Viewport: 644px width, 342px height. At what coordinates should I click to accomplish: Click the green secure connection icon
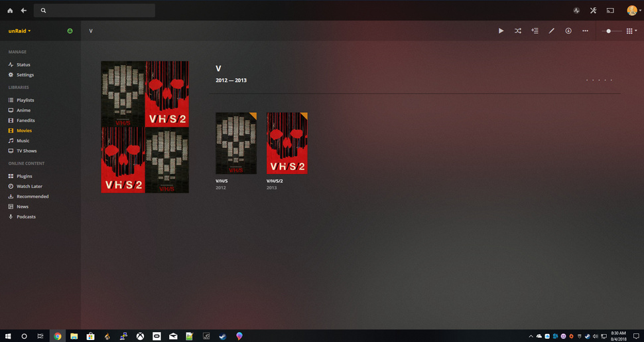pyautogui.click(x=70, y=31)
